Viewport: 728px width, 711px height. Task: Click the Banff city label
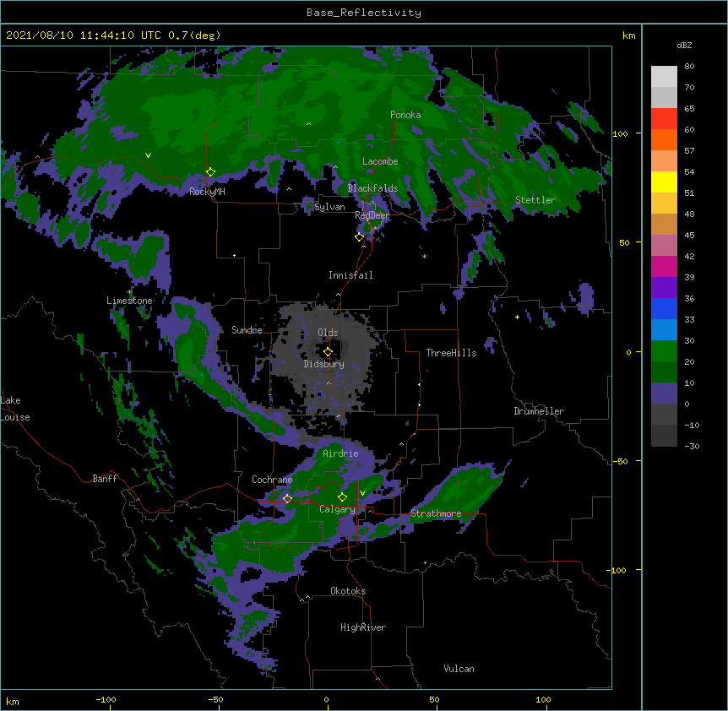tap(105, 479)
